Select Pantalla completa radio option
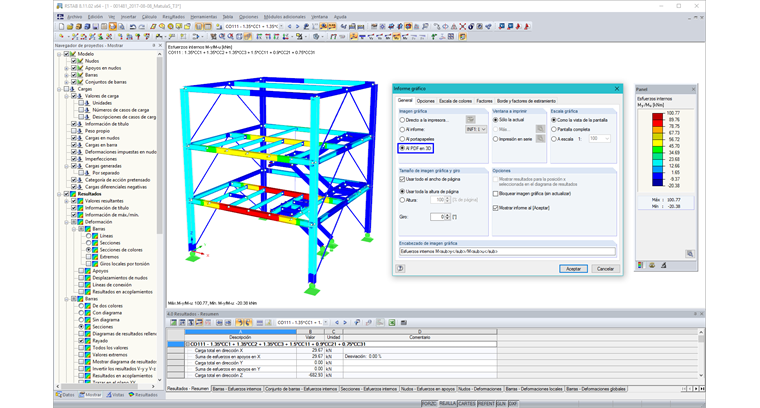The image size is (760, 408). pyautogui.click(x=554, y=129)
